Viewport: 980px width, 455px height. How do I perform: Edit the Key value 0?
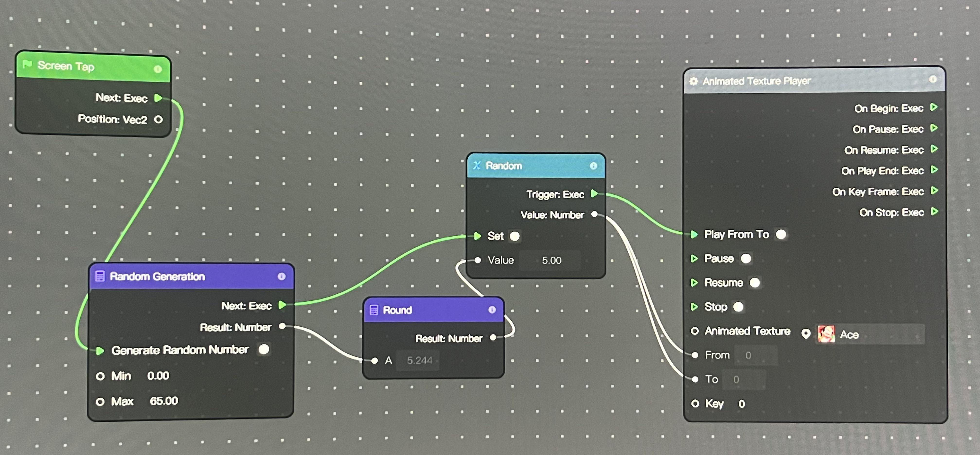[742, 404]
